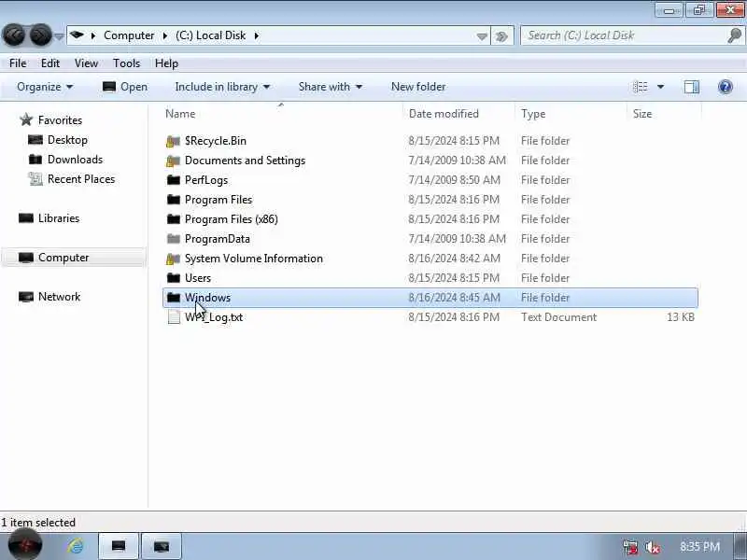Create a New folder
Screen dimensions: 747x560
[x=418, y=87]
